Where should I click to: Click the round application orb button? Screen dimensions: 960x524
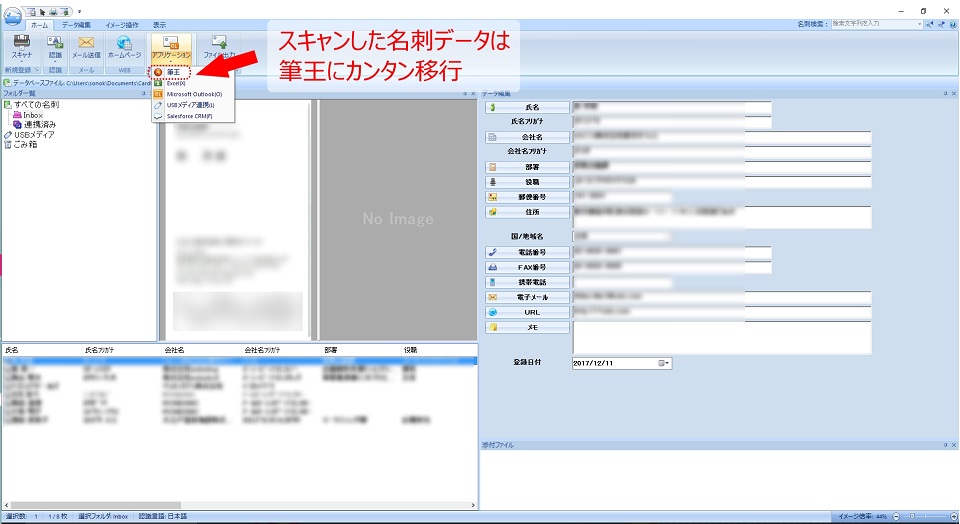[x=12, y=15]
